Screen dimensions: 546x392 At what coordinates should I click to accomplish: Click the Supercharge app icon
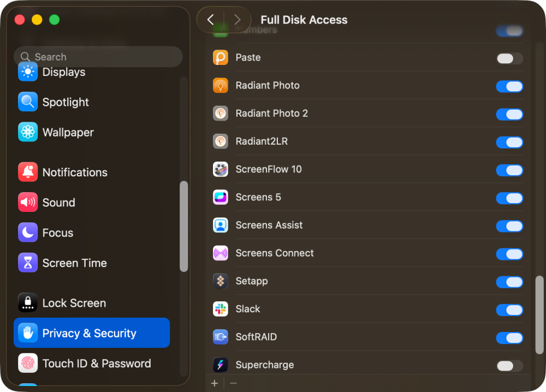pos(221,365)
